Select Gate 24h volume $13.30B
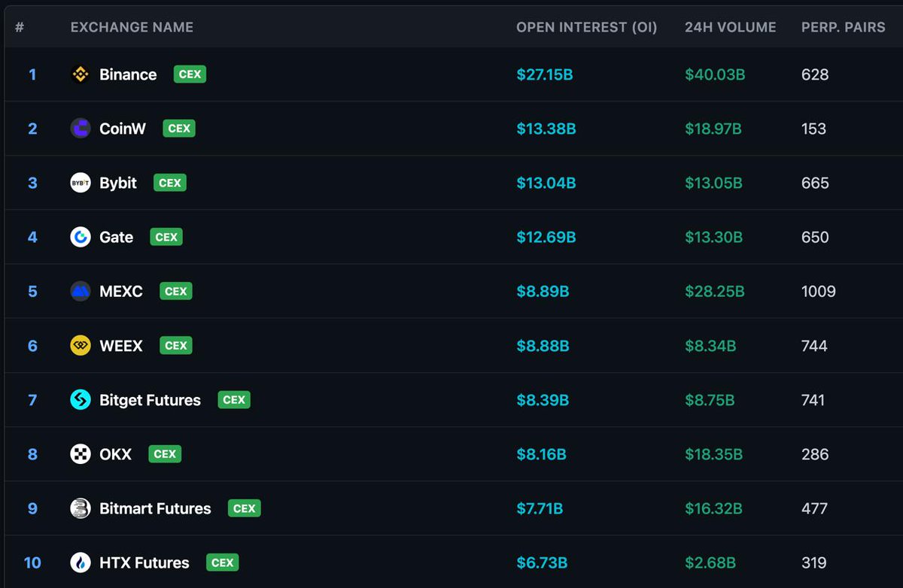Viewport: 903px width, 588px height. click(x=713, y=237)
